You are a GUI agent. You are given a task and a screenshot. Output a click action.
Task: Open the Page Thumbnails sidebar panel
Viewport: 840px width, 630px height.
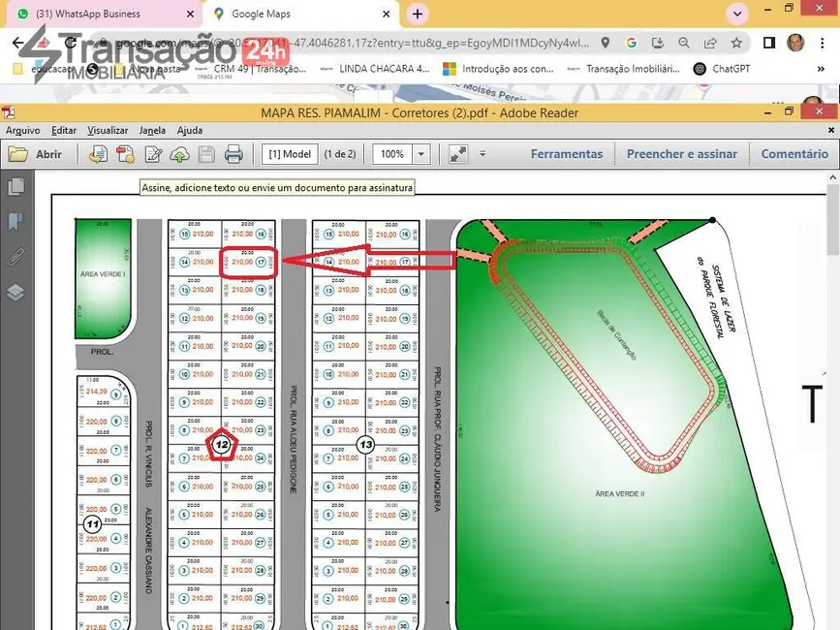pos(16,187)
